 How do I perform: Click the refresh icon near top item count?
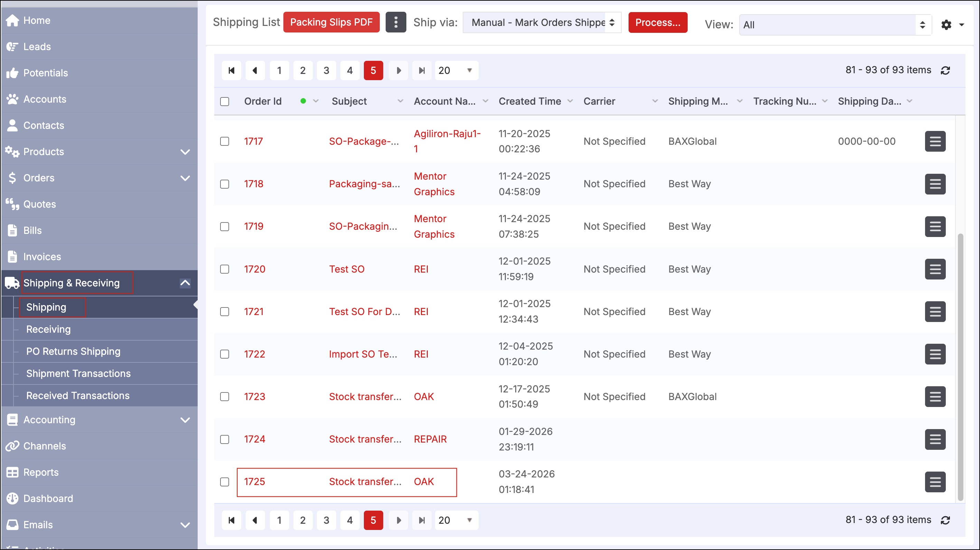coord(945,70)
